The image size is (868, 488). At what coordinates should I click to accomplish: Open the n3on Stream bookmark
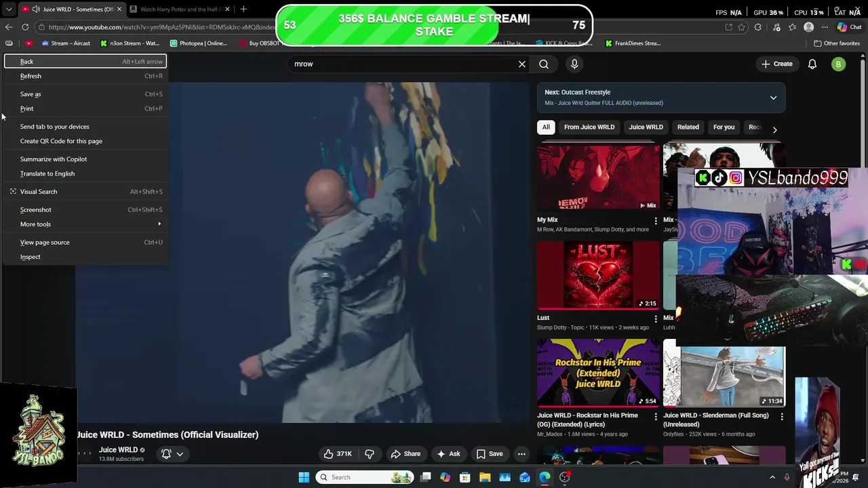point(130,43)
